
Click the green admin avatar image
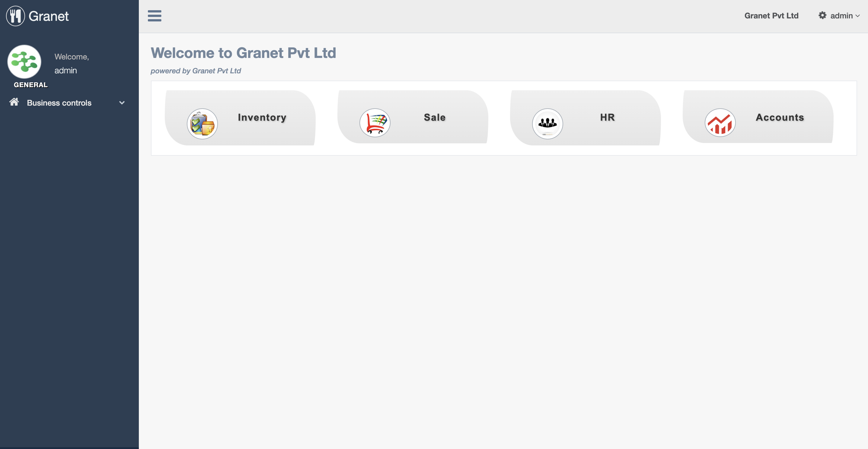tap(24, 62)
